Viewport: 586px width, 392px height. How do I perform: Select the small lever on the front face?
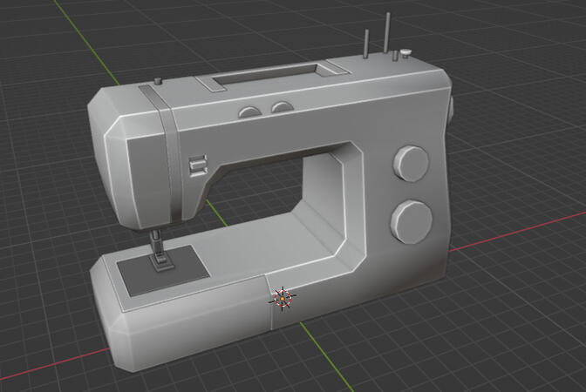(x=198, y=165)
